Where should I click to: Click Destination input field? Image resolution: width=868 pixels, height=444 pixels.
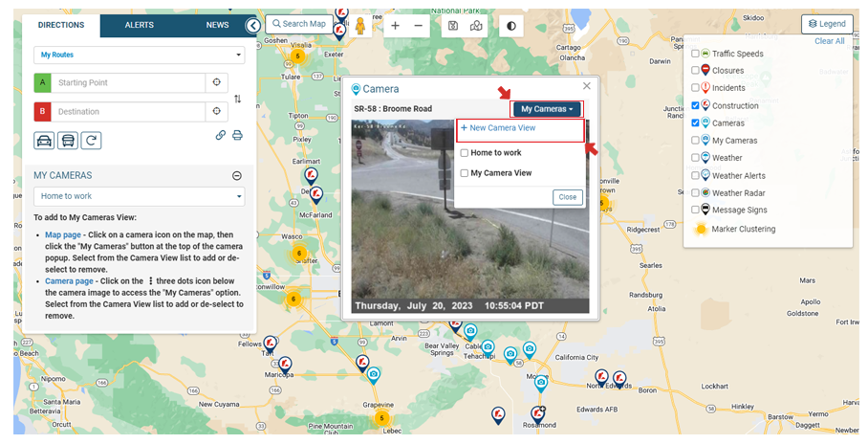click(128, 111)
